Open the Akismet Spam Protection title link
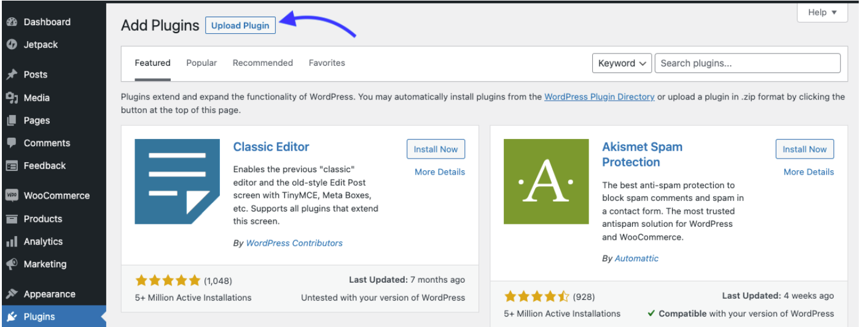 click(x=642, y=154)
